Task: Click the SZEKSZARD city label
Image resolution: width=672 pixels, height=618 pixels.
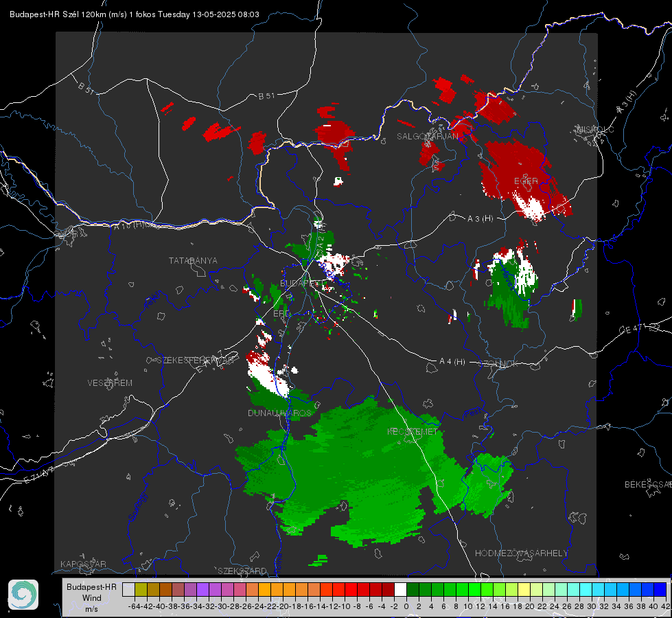Action: point(242,571)
